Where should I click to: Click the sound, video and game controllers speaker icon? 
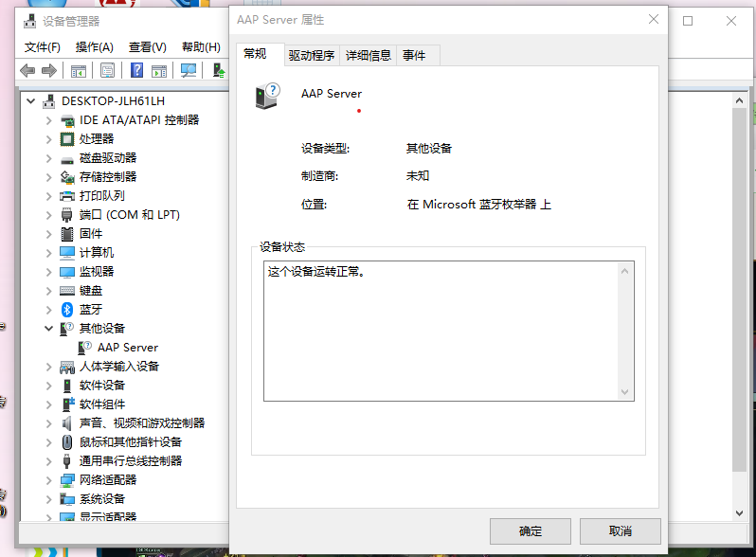[67, 423]
